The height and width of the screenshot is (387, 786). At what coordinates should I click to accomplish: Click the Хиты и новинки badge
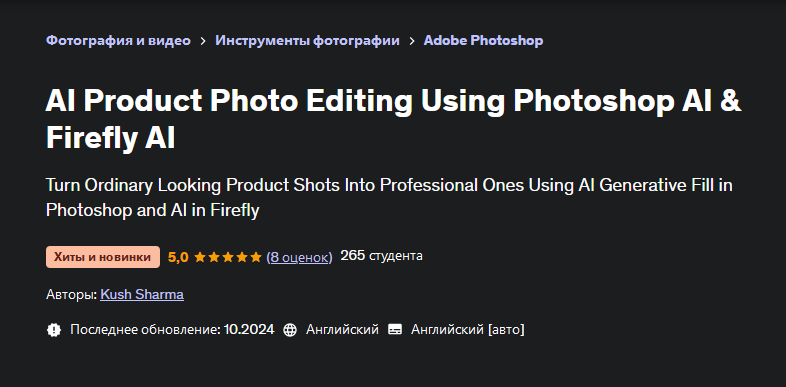103,257
